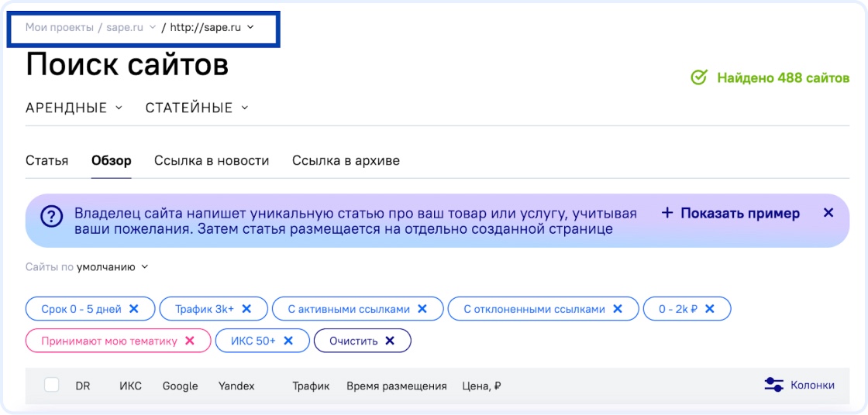The image size is (868, 415).
Task: Remove the 0 - 2k ₽ price filter
Action: 709,309
